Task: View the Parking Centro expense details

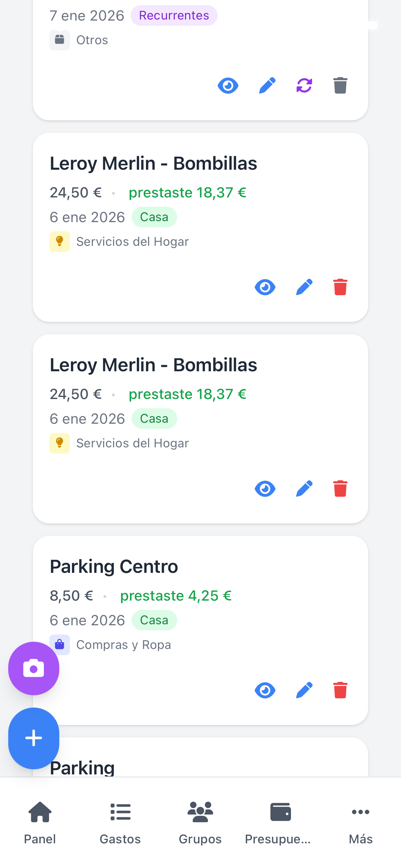Action: click(x=265, y=690)
